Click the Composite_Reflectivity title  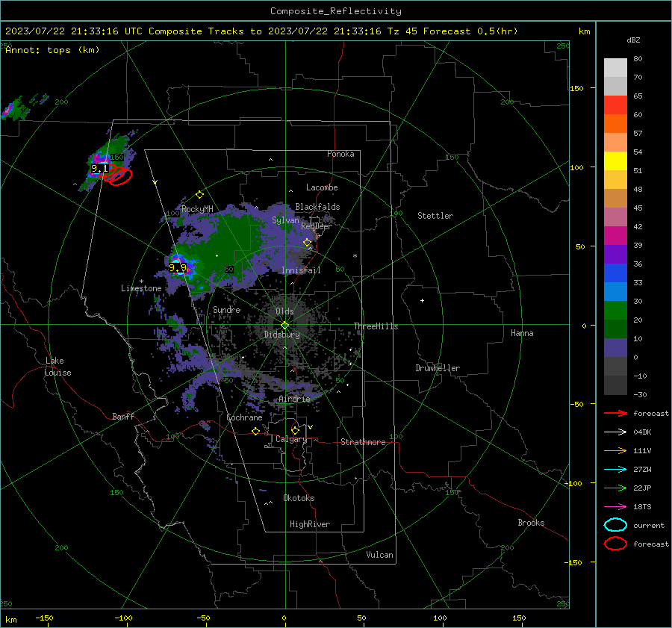(336, 11)
